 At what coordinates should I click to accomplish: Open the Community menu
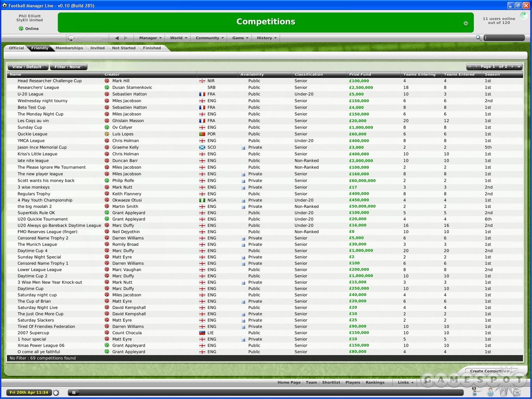pyautogui.click(x=209, y=38)
